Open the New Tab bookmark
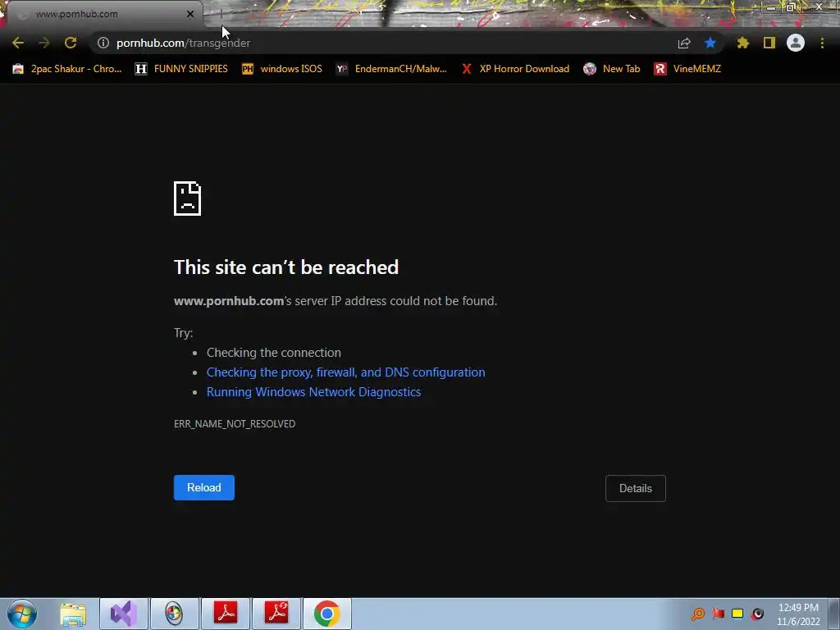This screenshot has width=840, height=630. (x=612, y=69)
